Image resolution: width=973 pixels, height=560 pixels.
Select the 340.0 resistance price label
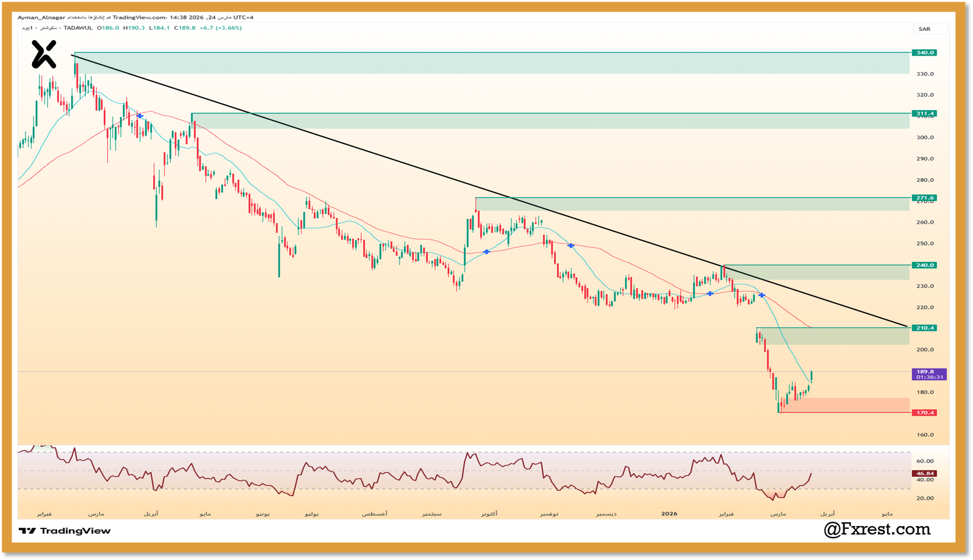click(x=924, y=53)
